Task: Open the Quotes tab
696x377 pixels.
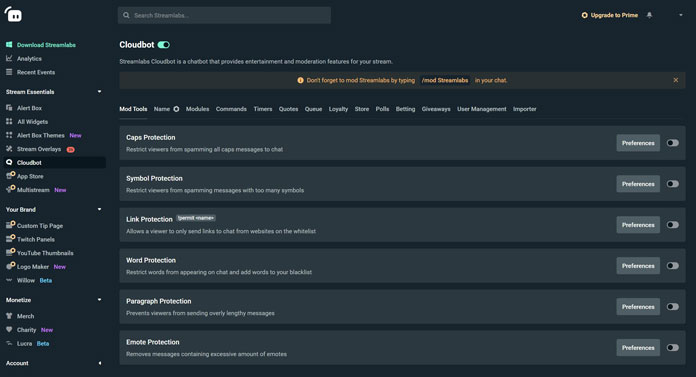Action: [288, 109]
